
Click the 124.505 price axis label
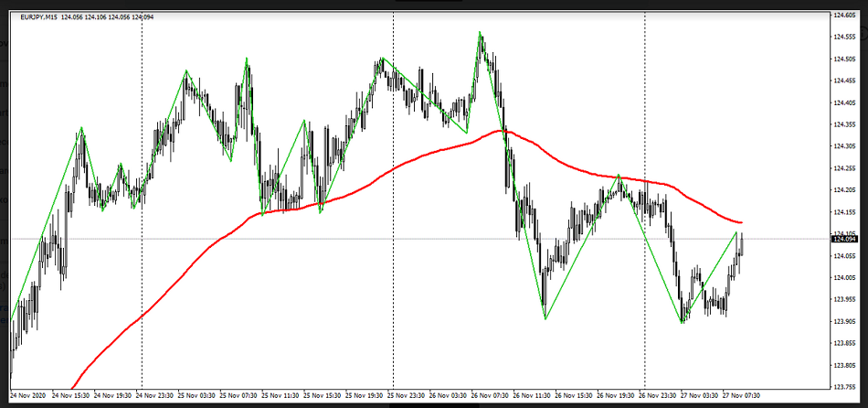tap(844, 59)
